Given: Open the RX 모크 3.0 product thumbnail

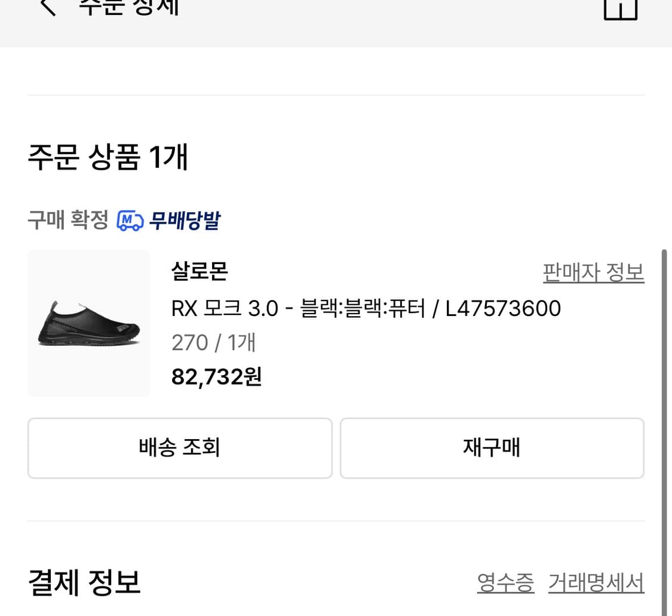Looking at the screenshot, I should click(x=88, y=323).
